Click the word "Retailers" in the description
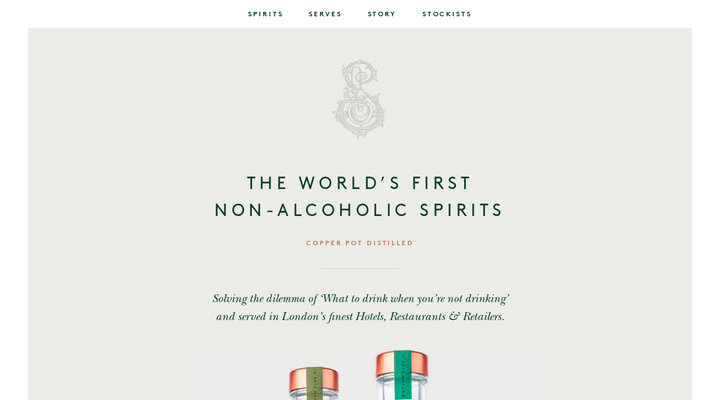This screenshot has width=720, height=400. tap(484, 317)
